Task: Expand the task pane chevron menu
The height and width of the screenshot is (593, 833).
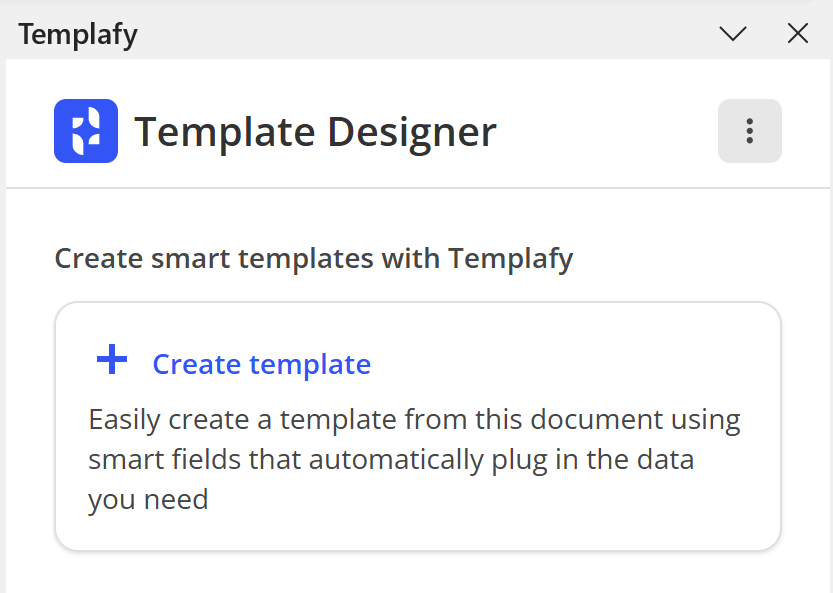Action: [x=733, y=33]
